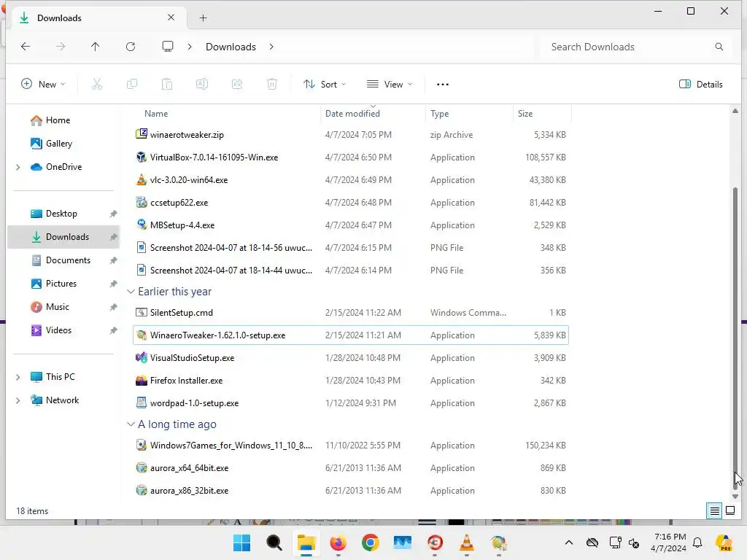Viewport: 747px width, 560px height.
Task: Sort by Date modified column header
Action: pyautogui.click(x=352, y=114)
